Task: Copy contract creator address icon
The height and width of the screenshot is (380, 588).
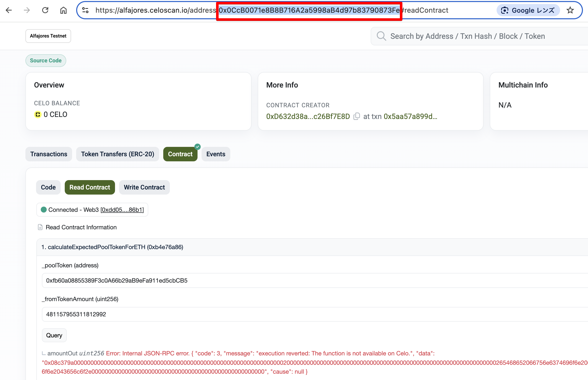Action: tap(357, 116)
